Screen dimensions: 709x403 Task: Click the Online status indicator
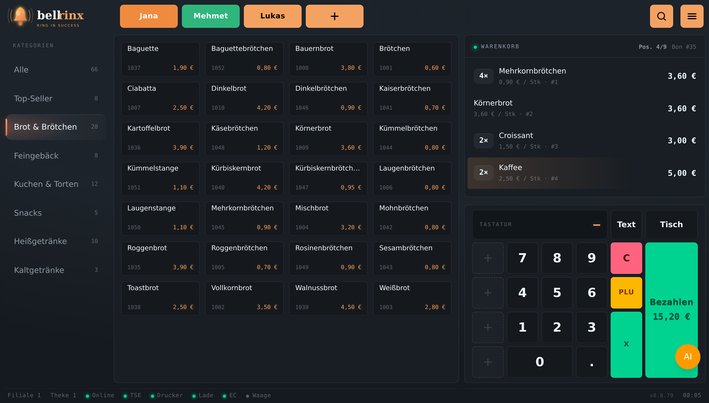(100, 396)
